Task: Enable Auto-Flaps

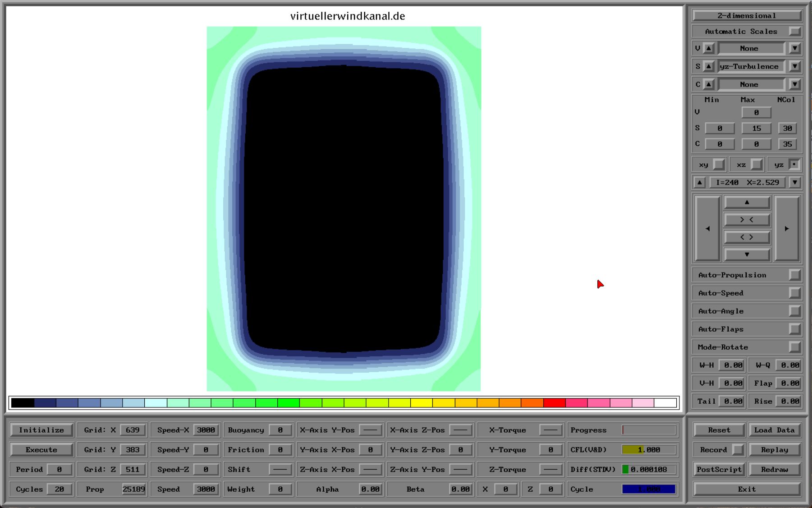Action: (x=794, y=329)
